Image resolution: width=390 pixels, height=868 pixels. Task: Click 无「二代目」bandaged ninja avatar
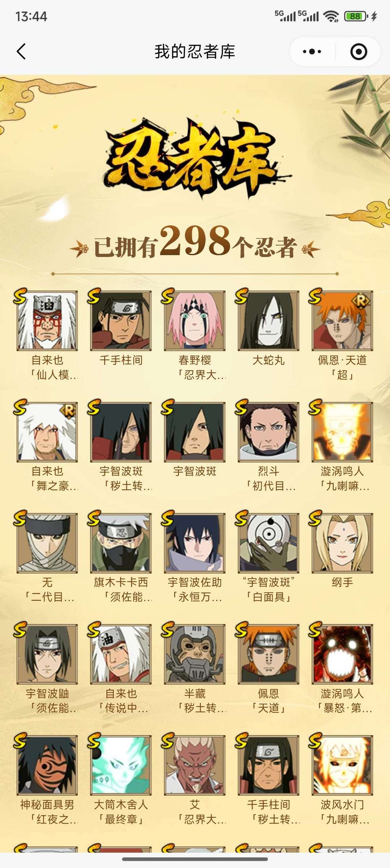[x=47, y=543]
